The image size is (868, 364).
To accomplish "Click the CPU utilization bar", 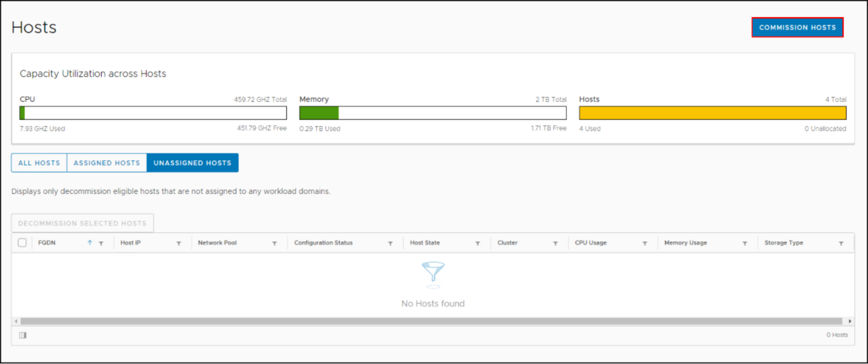I will pyautogui.click(x=153, y=113).
